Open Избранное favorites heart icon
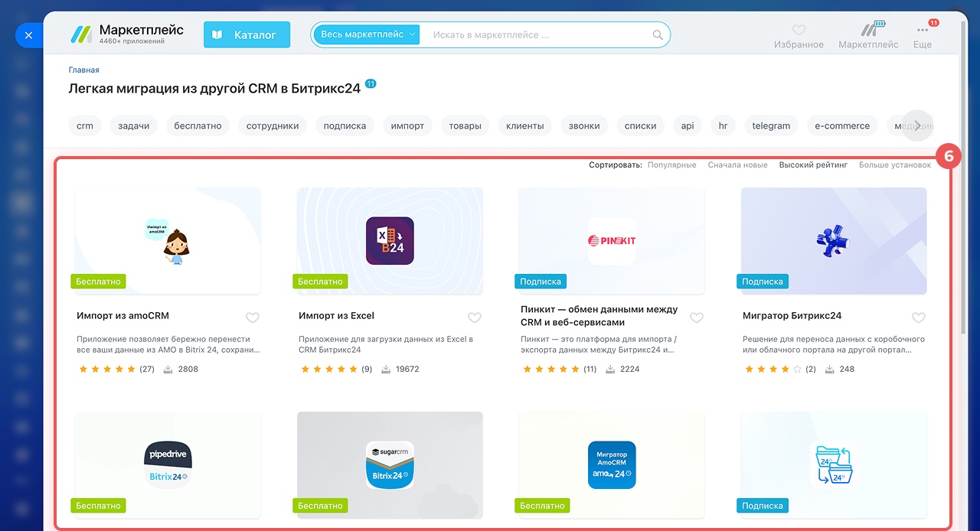Image resolution: width=980 pixels, height=531 pixels. coord(799,30)
